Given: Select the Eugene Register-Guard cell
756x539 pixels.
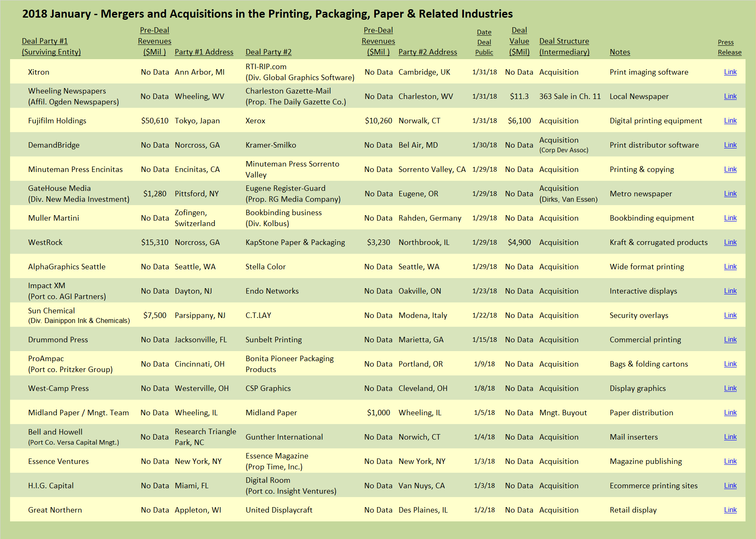Looking at the screenshot, I should [x=293, y=194].
